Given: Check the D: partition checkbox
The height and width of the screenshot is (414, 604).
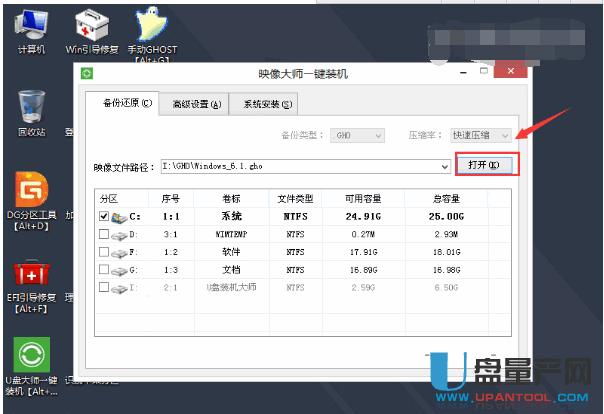Looking at the screenshot, I should click(105, 233).
